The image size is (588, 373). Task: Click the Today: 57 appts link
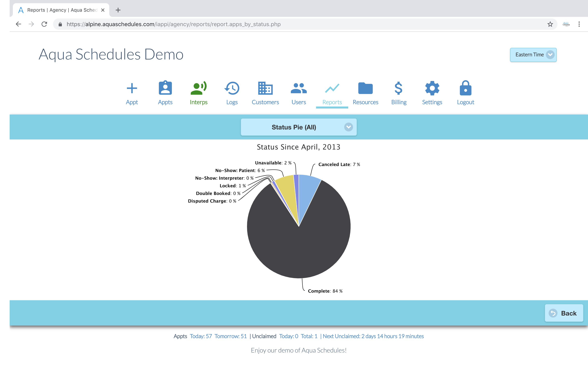(x=201, y=336)
